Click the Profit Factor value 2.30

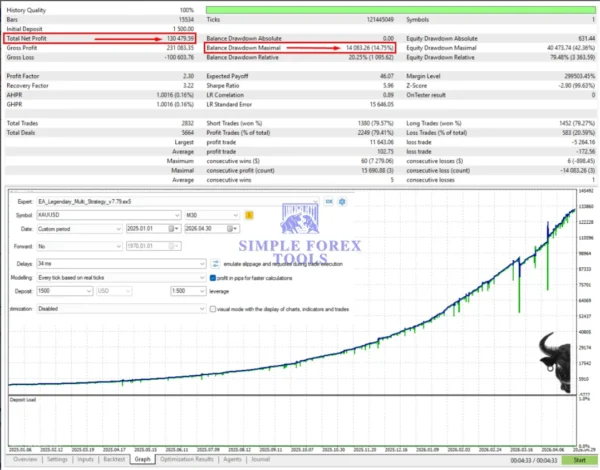(x=188, y=76)
